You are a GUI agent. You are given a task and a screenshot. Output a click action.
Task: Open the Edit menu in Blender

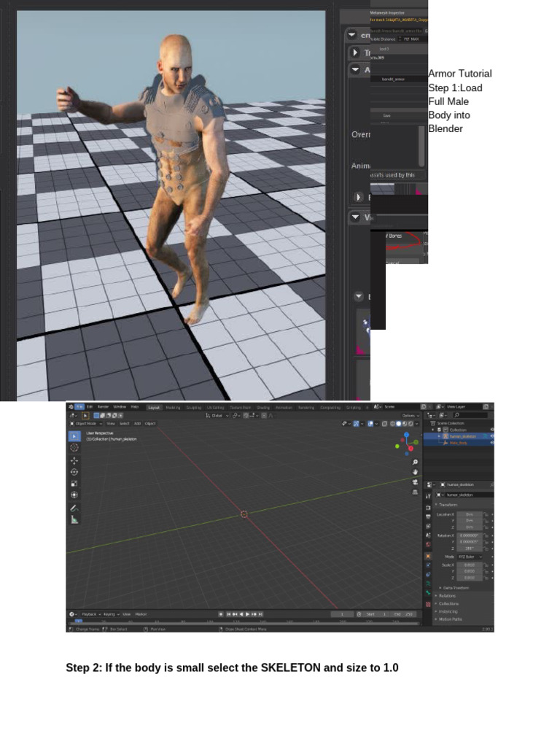pyautogui.click(x=90, y=407)
